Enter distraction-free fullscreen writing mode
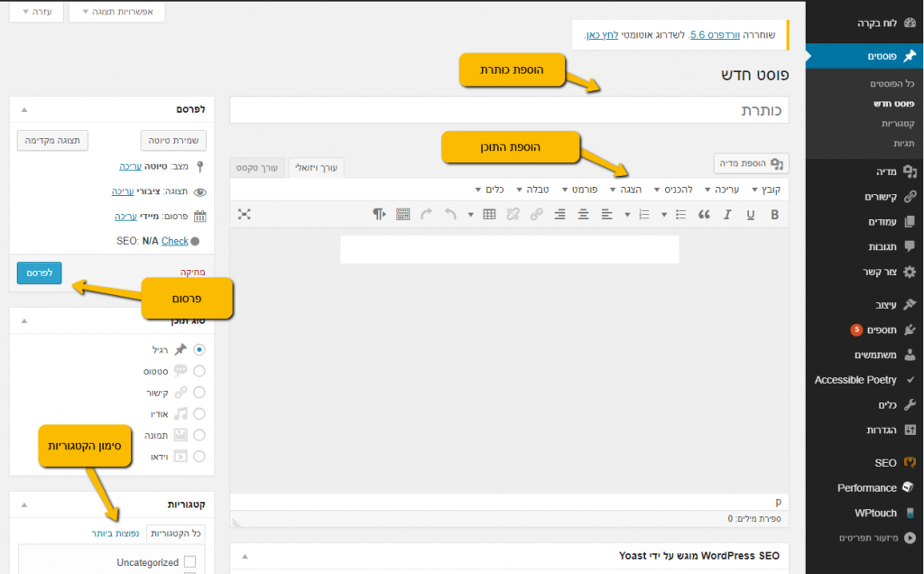The width and height of the screenshot is (924, 574). pos(244,214)
